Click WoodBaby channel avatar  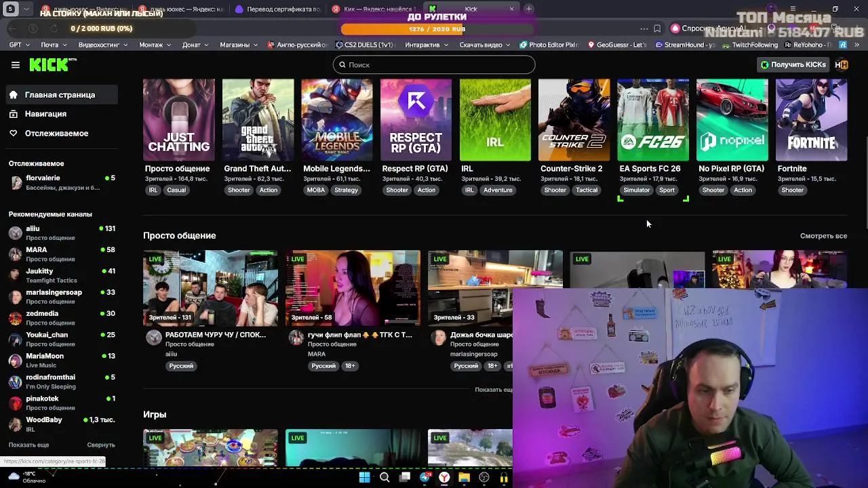coord(16,424)
